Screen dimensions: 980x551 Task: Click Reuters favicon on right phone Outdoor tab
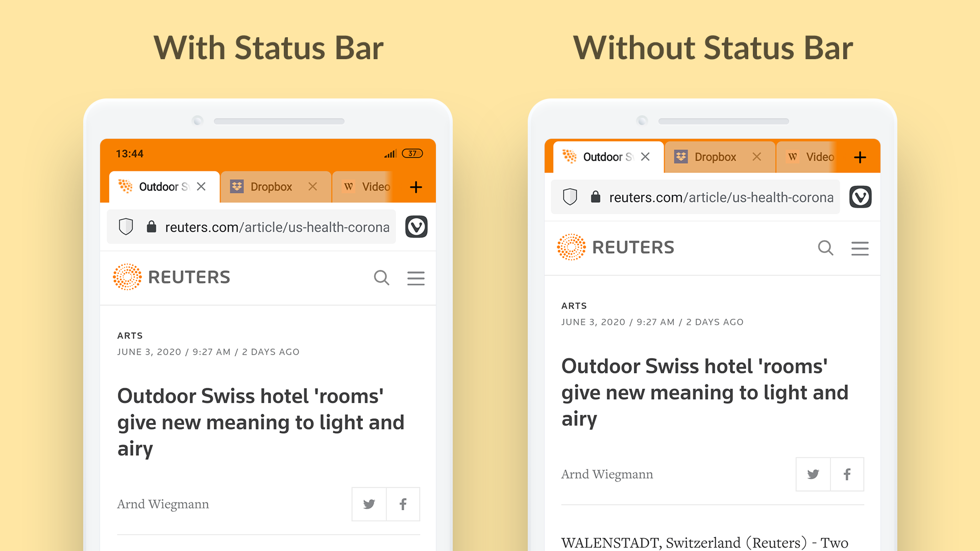click(x=570, y=156)
